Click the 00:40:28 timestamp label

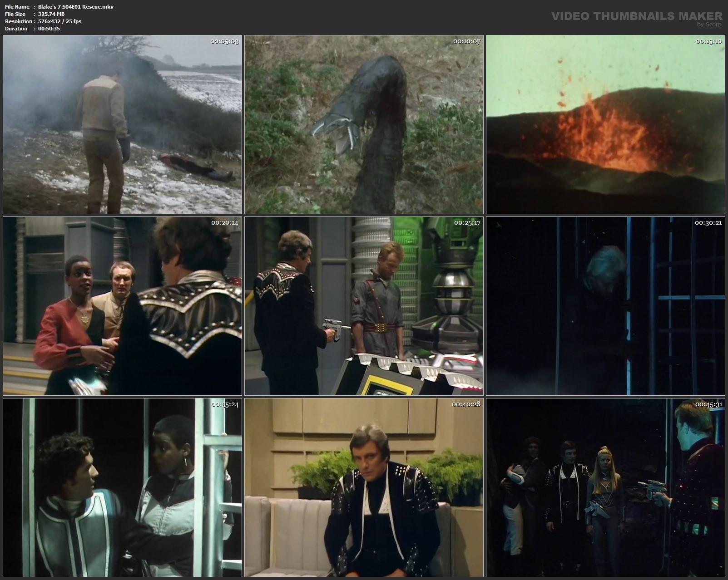point(466,404)
